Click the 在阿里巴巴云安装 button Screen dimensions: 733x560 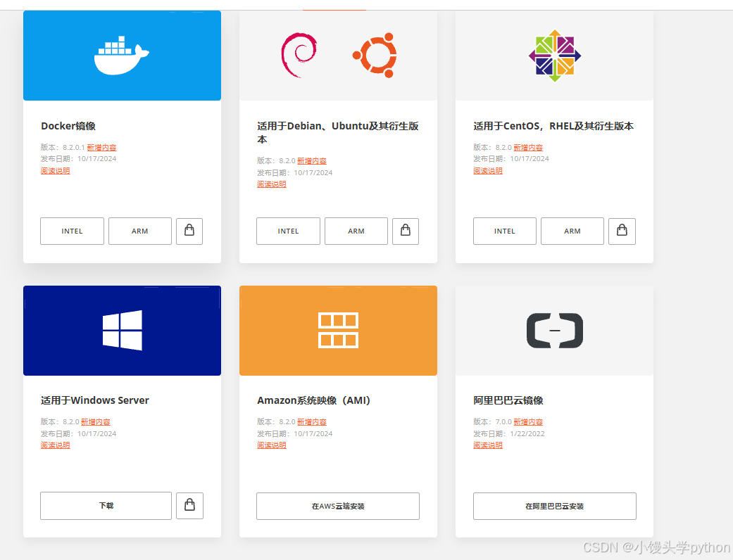pos(555,506)
